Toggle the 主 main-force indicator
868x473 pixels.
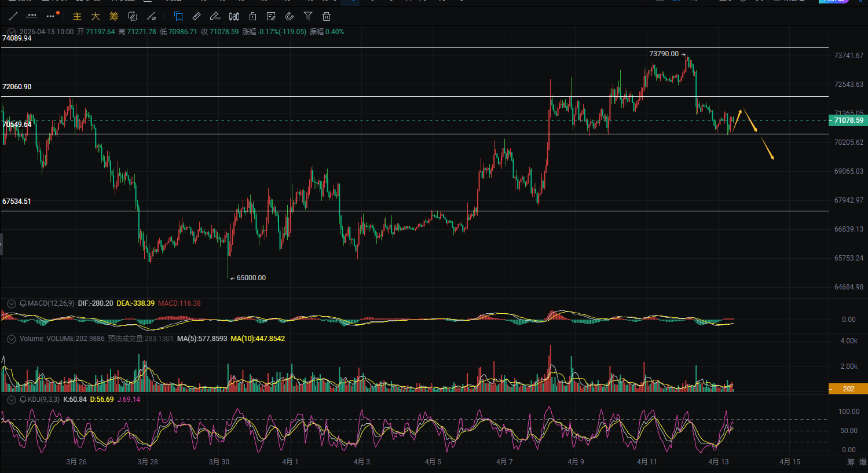pyautogui.click(x=77, y=16)
